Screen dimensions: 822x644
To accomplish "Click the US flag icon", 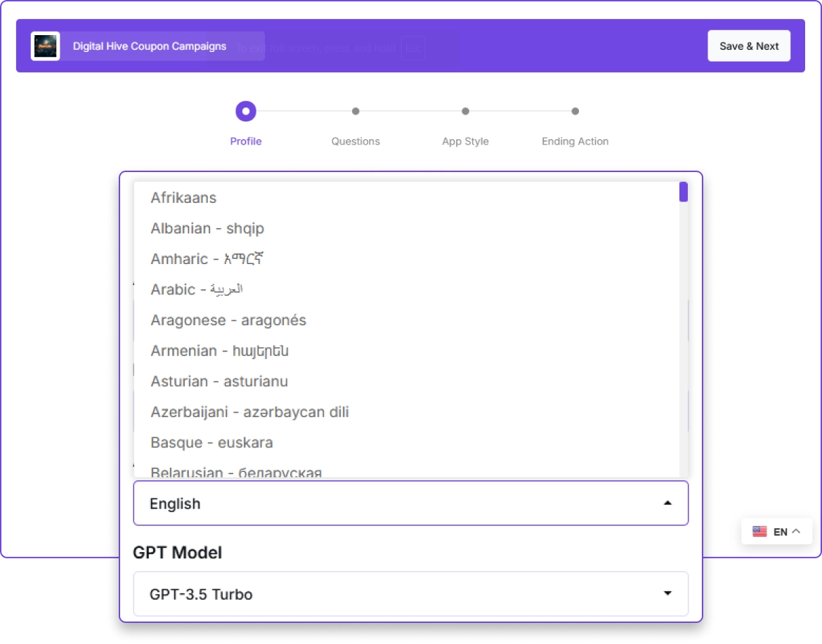I will 759,532.
